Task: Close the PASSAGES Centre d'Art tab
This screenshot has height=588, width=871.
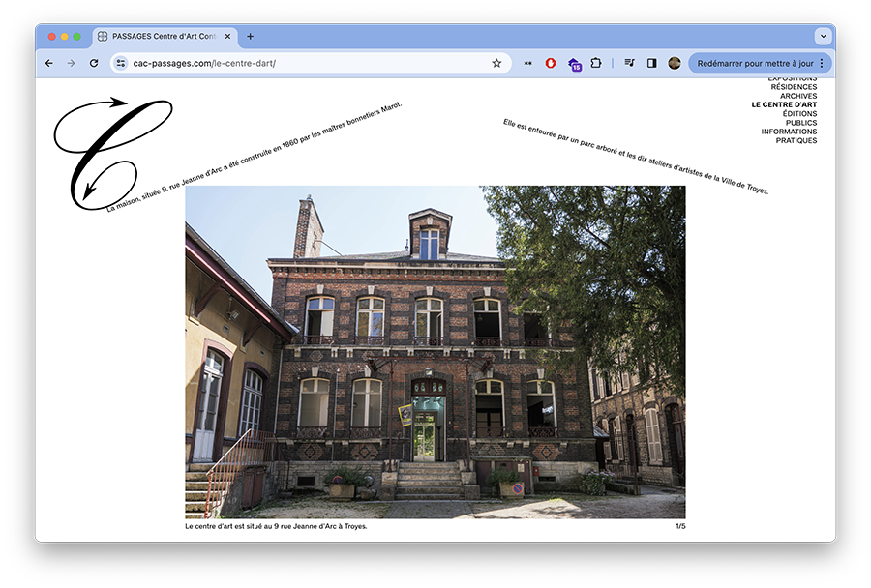Action: click(x=227, y=36)
